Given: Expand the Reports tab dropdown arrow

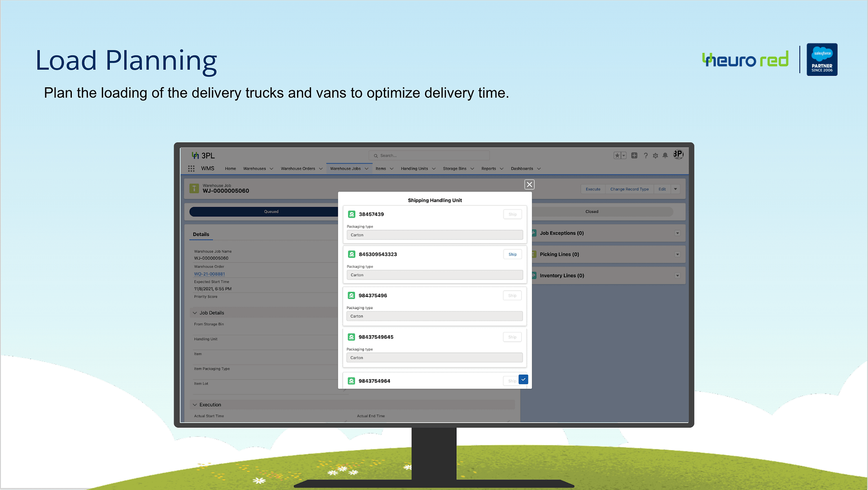Looking at the screenshot, I should click(x=501, y=169).
